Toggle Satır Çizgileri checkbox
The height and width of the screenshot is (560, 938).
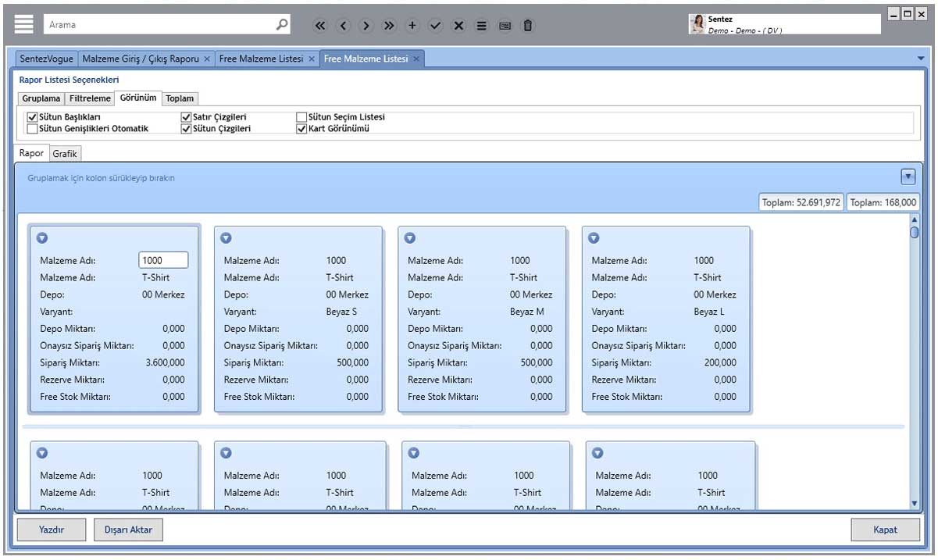pyautogui.click(x=186, y=117)
